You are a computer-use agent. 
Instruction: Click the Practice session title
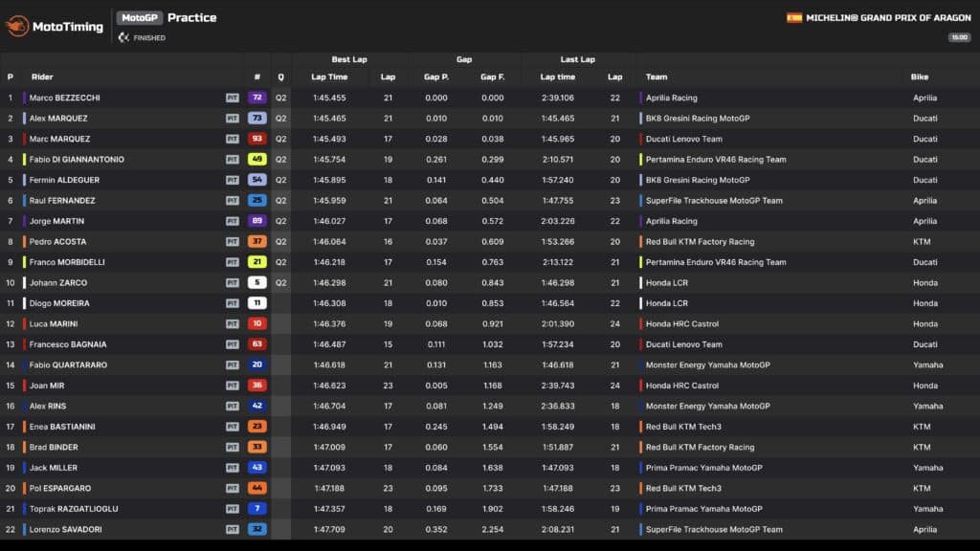tap(191, 18)
